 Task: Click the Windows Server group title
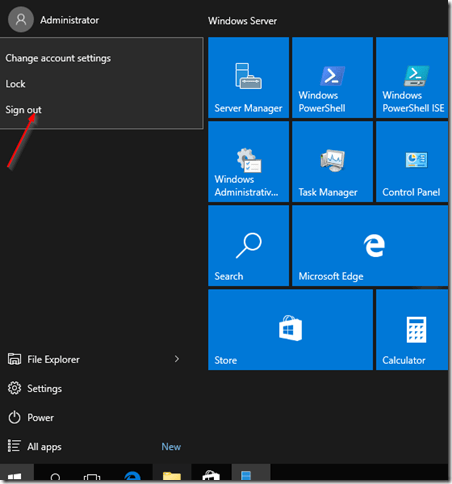pyautogui.click(x=242, y=21)
